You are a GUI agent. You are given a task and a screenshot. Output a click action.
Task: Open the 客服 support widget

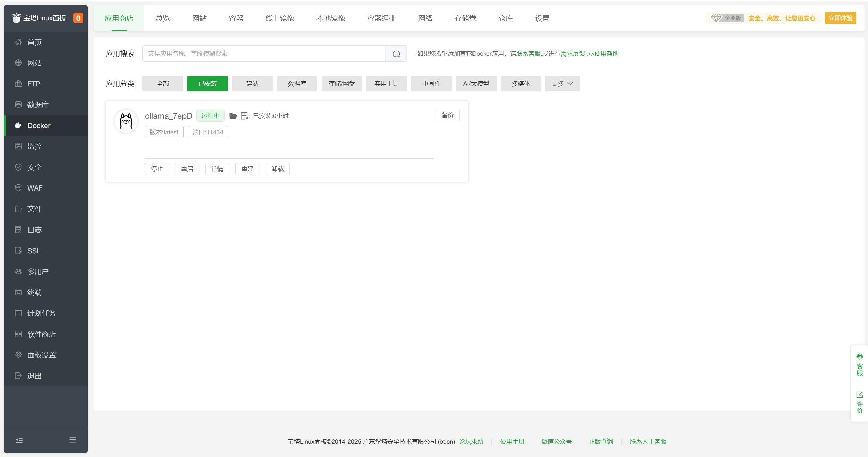tap(859, 365)
